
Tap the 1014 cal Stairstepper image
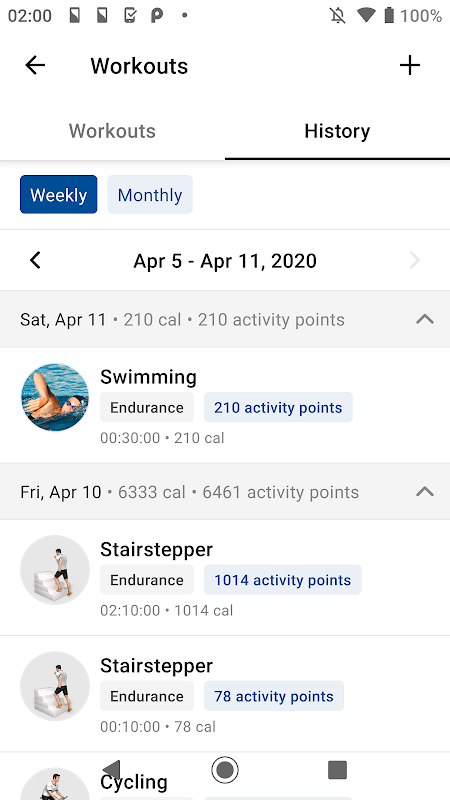(x=55, y=570)
